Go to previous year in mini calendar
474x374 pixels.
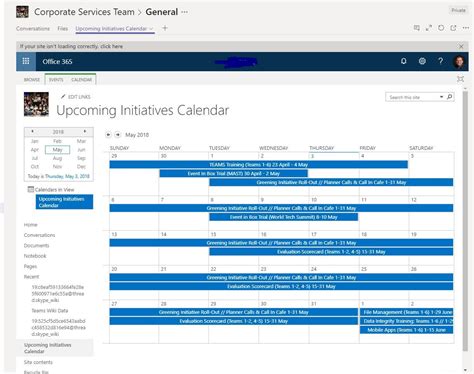[32, 131]
